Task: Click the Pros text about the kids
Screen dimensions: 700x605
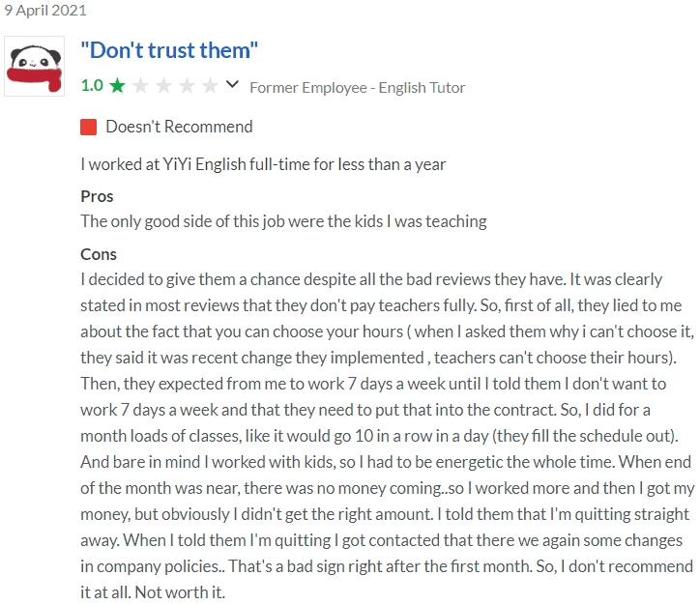Action: tap(283, 221)
